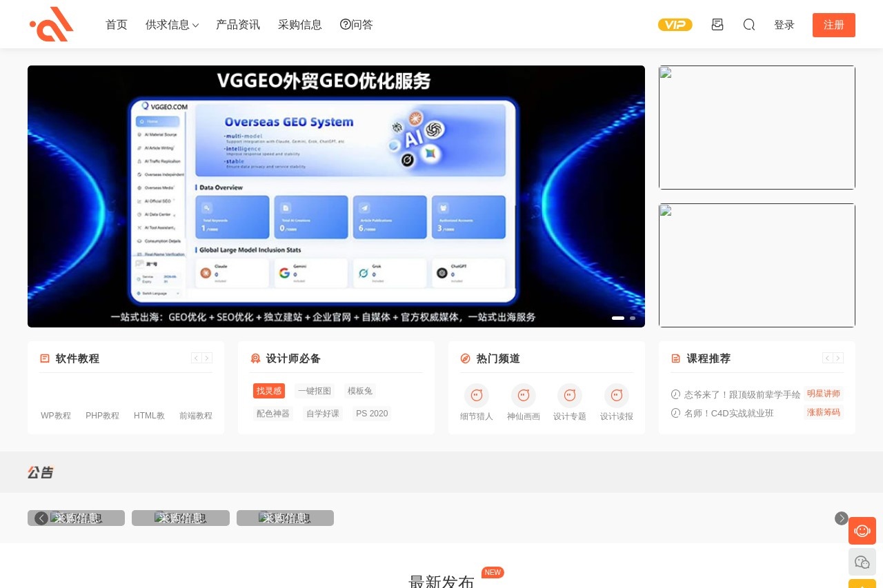This screenshot has width=883, height=588.
Task: Select the PS 2020 tag
Action: [372, 414]
